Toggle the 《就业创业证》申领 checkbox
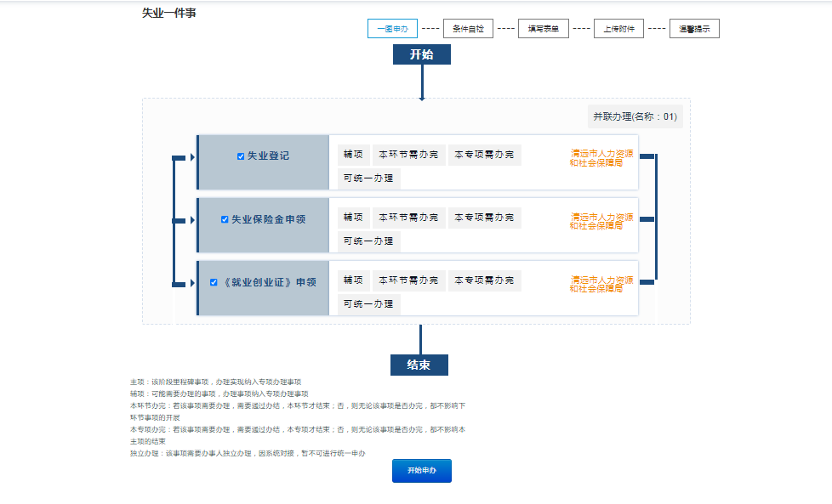Viewport: 832px width, 504px height. (x=214, y=282)
